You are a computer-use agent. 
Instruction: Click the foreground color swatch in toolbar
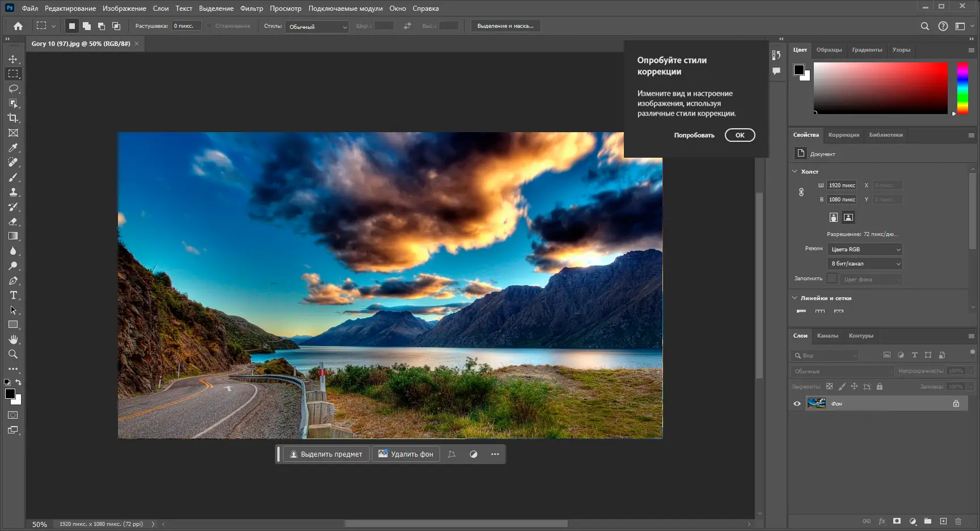tap(10, 394)
